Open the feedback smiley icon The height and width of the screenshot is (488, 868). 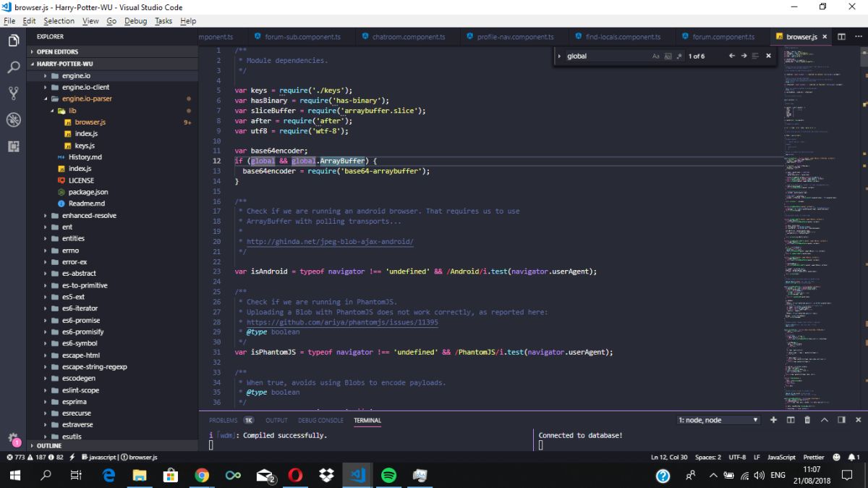837,458
